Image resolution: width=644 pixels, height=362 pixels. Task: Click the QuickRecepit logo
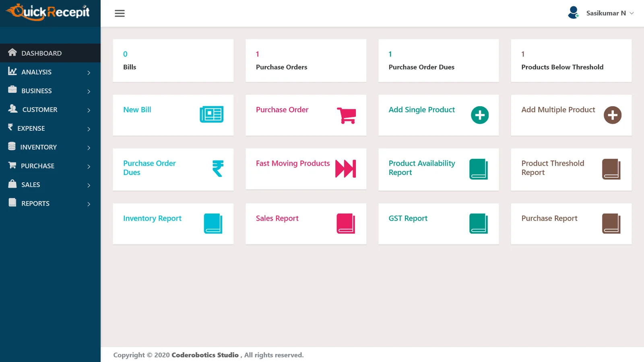tap(48, 12)
